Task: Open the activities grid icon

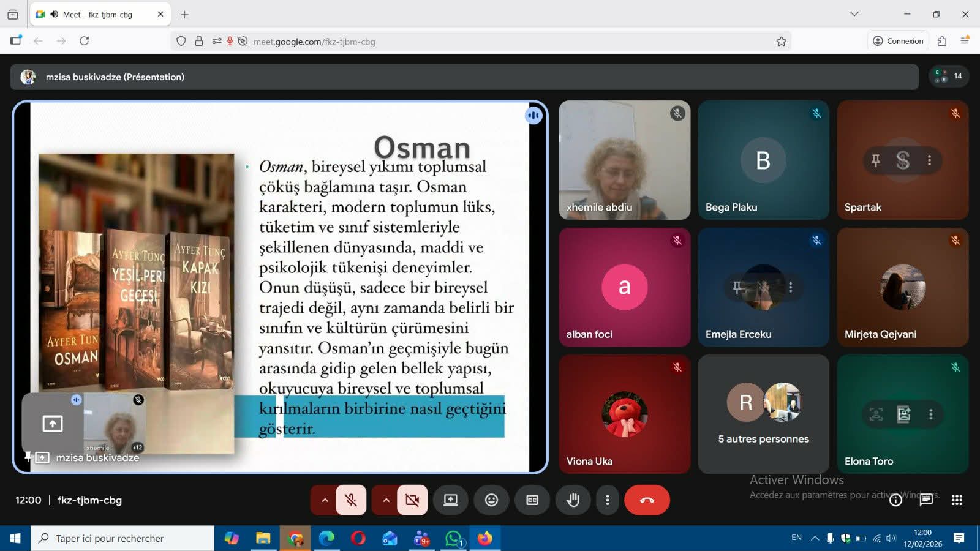Action: (x=957, y=500)
